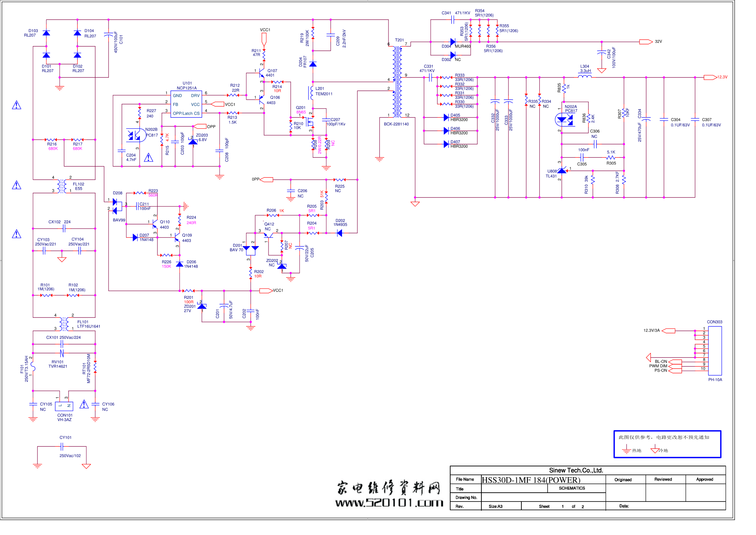Click the N202B PC817 optocoupler symbol
Image resolution: width=756 pixels, height=535 pixels.
(136, 135)
